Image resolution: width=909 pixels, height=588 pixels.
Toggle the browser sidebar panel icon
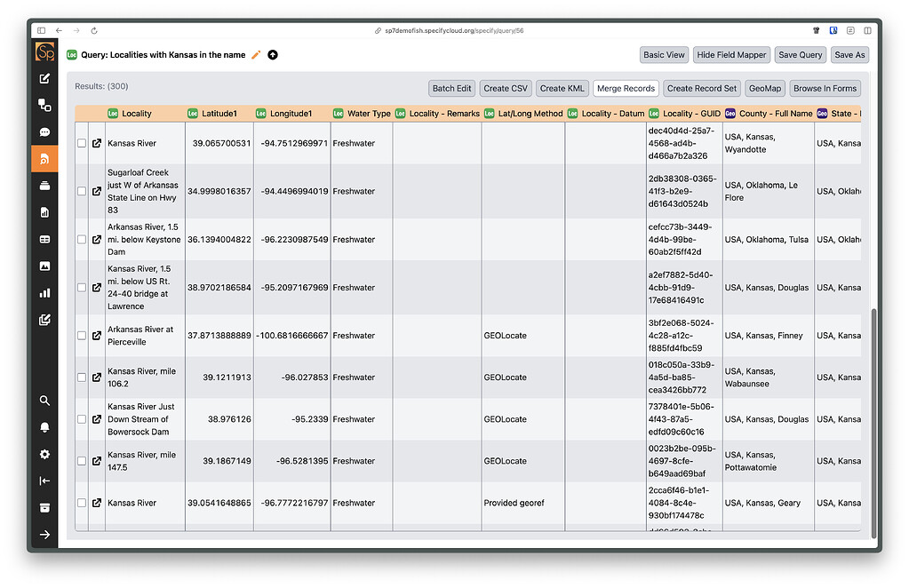[41, 30]
